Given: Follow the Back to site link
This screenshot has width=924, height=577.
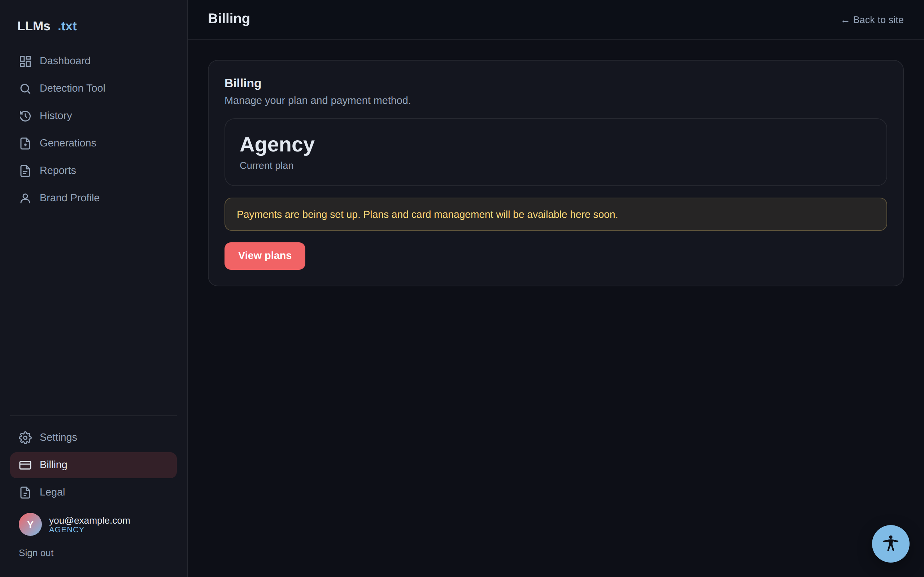Looking at the screenshot, I should 872,20.
